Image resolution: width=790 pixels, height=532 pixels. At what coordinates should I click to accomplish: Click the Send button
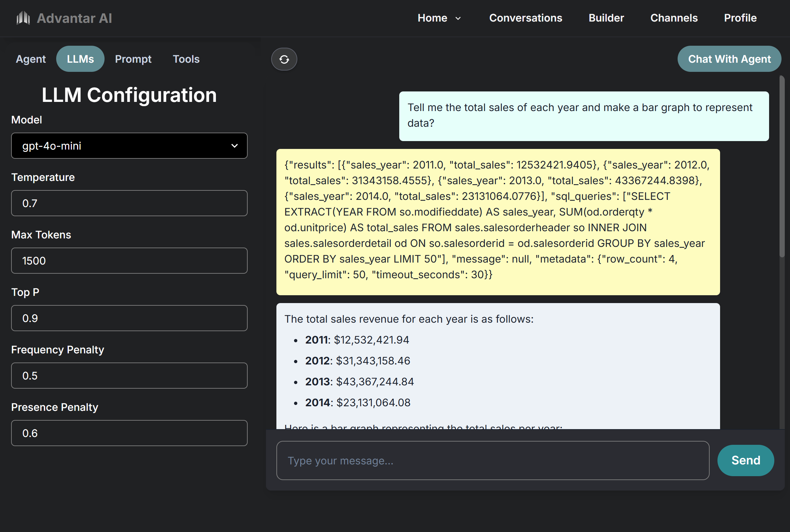tap(746, 460)
